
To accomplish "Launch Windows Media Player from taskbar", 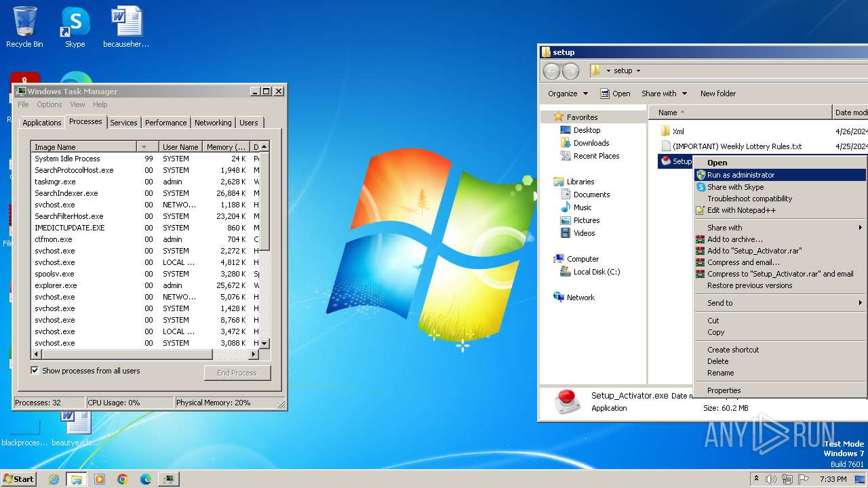I will point(100,479).
